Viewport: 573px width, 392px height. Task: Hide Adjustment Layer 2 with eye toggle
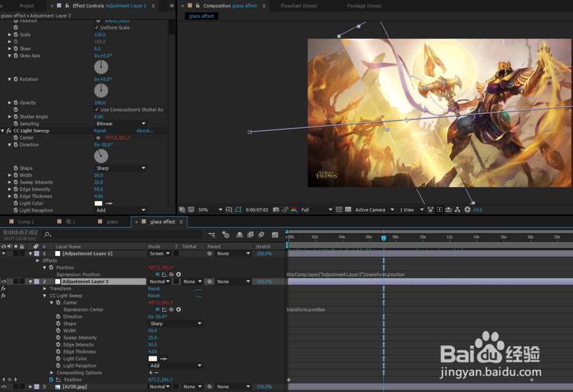[3, 253]
